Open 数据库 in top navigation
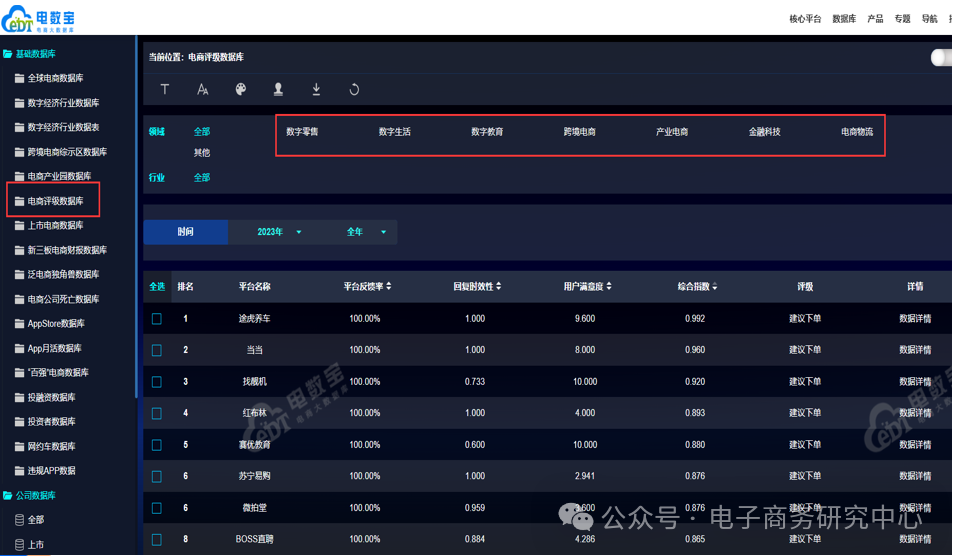 tap(844, 19)
